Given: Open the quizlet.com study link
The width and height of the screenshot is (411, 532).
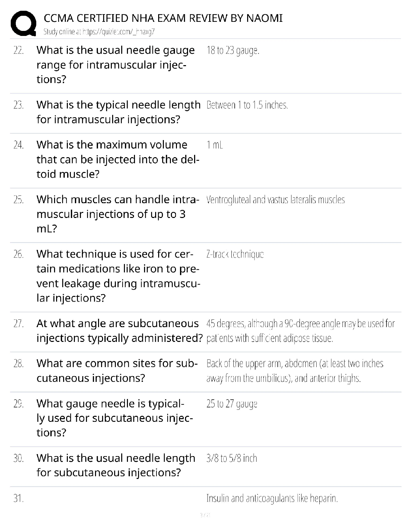Looking at the screenshot, I should (99, 32).
